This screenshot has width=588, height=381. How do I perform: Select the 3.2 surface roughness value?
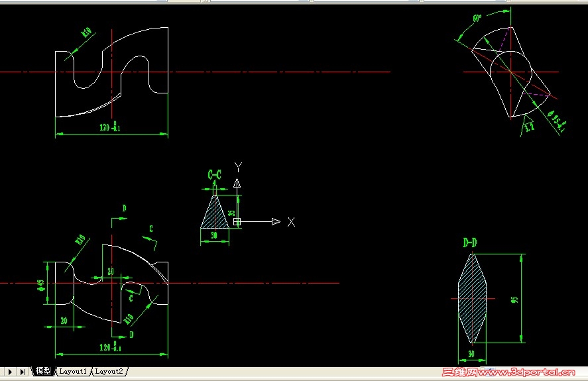pyautogui.click(x=529, y=127)
